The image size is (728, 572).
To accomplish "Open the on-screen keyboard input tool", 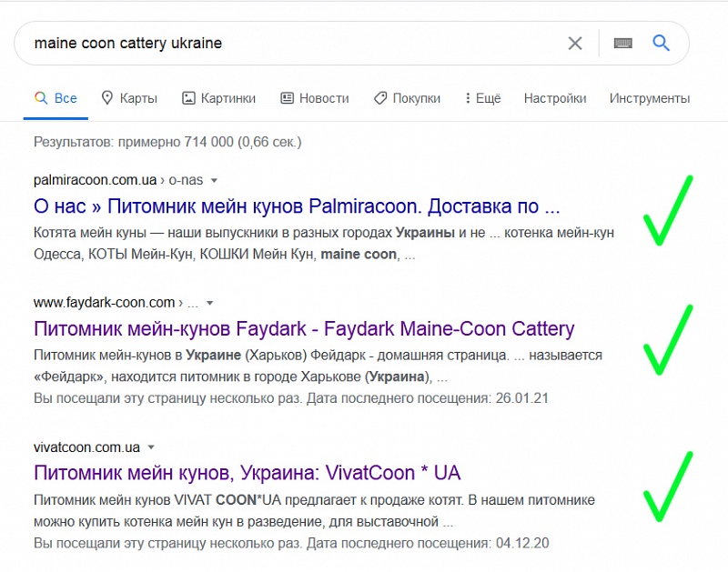I will pos(622,43).
